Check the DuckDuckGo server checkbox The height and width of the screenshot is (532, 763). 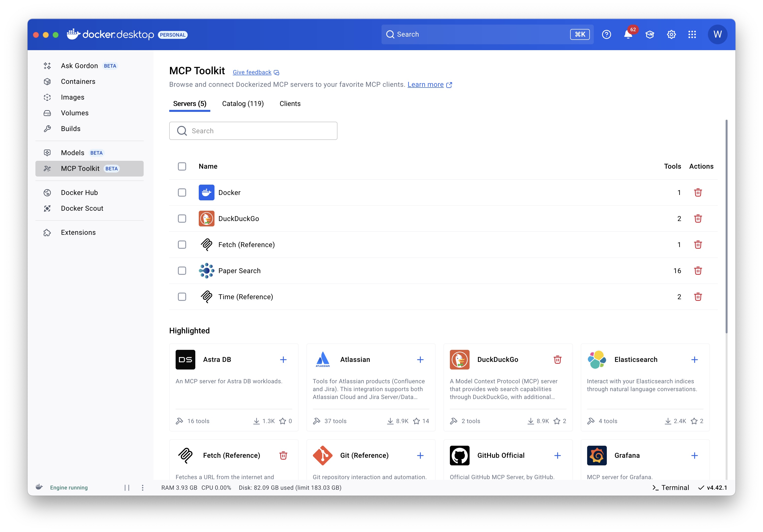(182, 219)
